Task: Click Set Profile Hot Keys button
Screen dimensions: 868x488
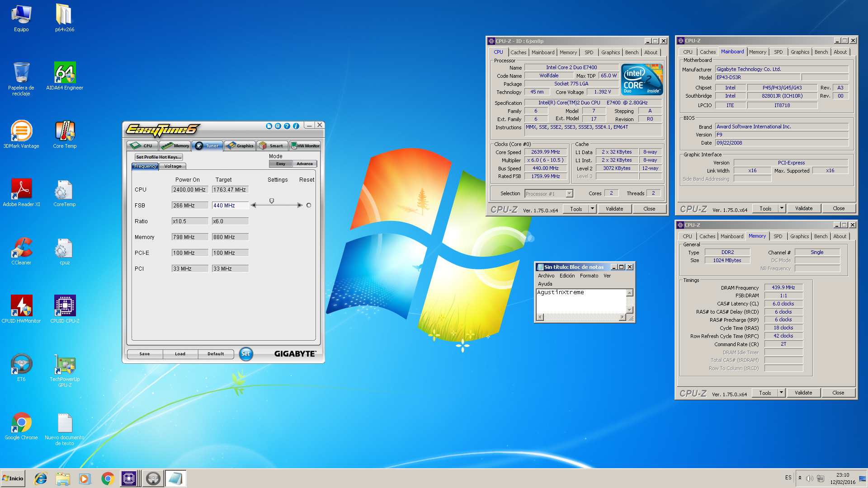Action: coord(159,157)
